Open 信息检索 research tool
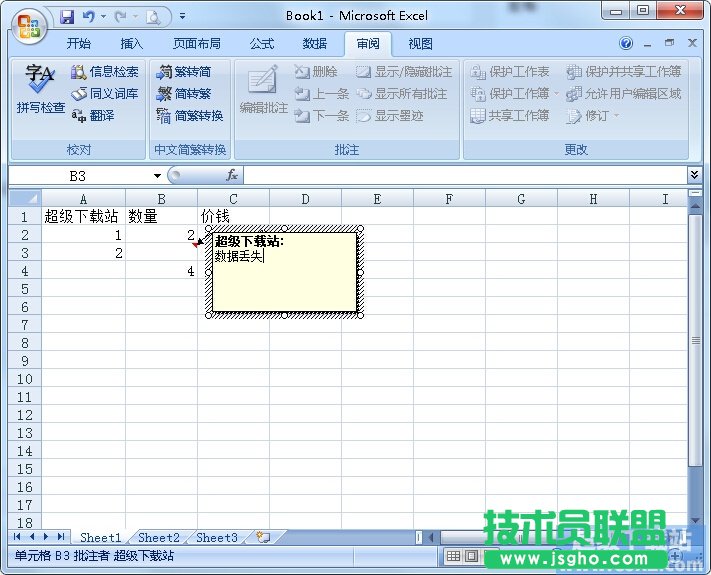This screenshot has height=575, width=711. (x=105, y=72)
